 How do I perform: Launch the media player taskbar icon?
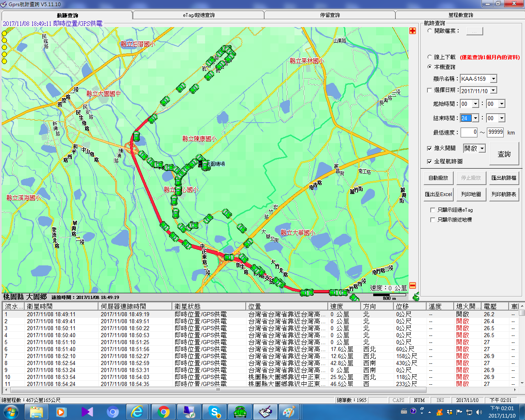pos(62,412)
